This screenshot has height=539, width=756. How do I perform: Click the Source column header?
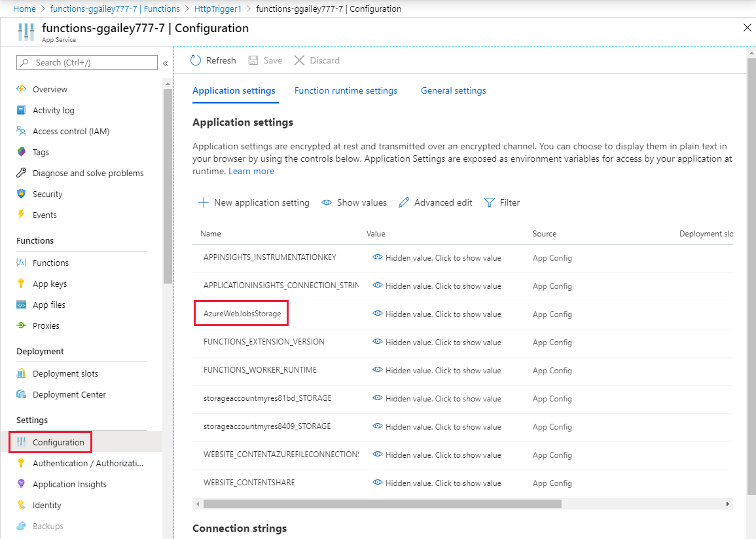click(x=545, y=234)
